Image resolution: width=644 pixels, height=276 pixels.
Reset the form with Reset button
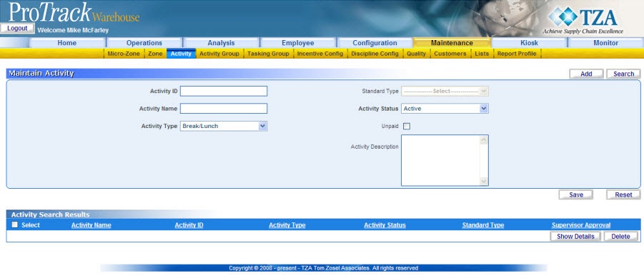623,194
